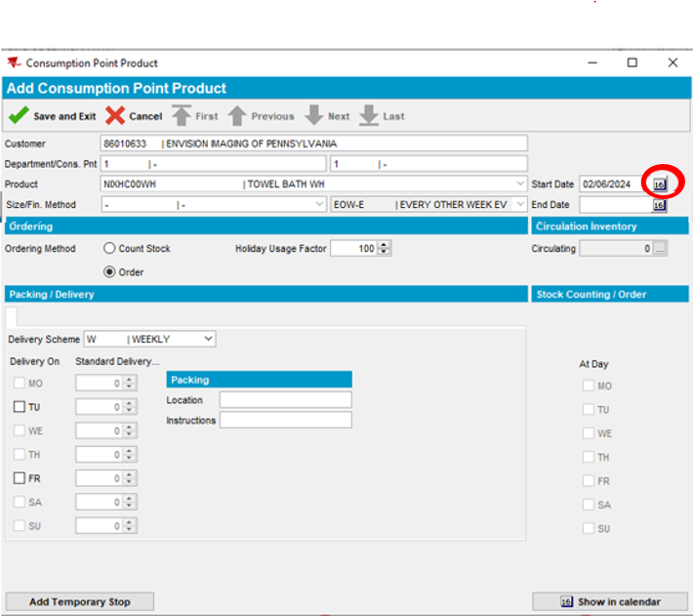Click the Add Temporary Stop button
The width and height of the screenshot is (693, 616).
point(79,601)
